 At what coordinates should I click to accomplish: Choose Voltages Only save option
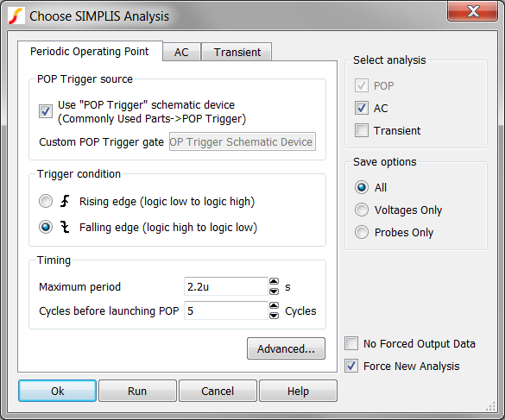362,210
